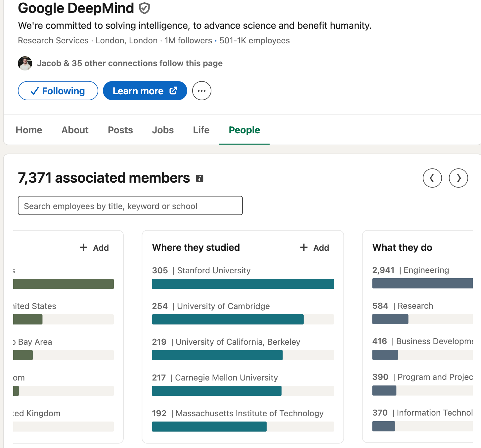Click the 501-1K employees text

point(254,40)
